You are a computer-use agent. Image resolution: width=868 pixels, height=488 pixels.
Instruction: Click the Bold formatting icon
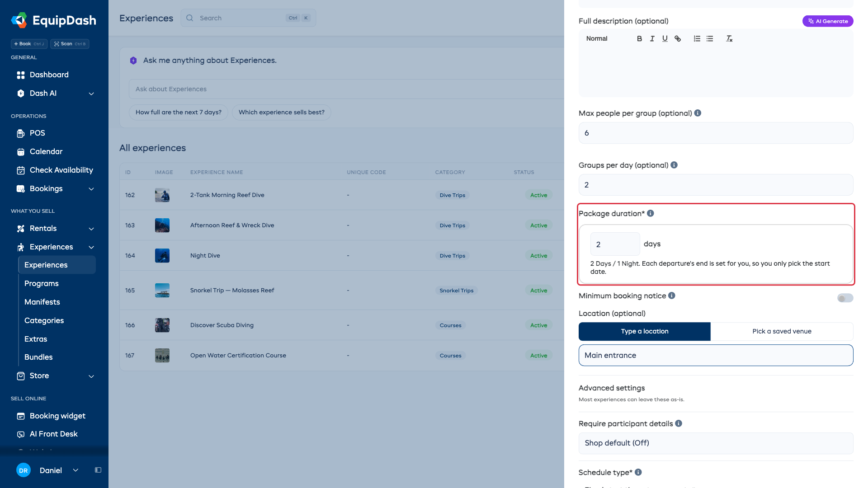pyautogui.click(x=639, y=39)
